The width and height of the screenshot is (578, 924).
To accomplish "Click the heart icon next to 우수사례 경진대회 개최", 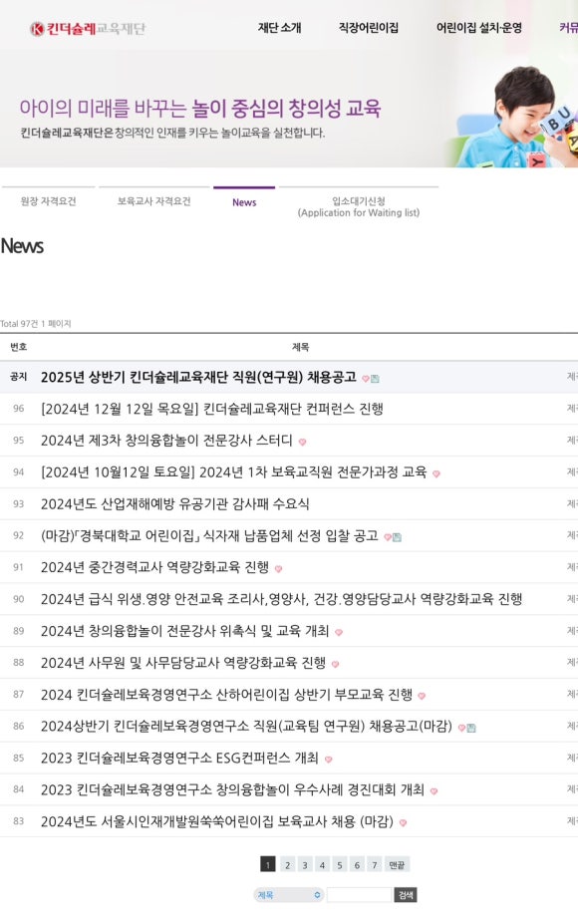I will click(x=433, y=791).
